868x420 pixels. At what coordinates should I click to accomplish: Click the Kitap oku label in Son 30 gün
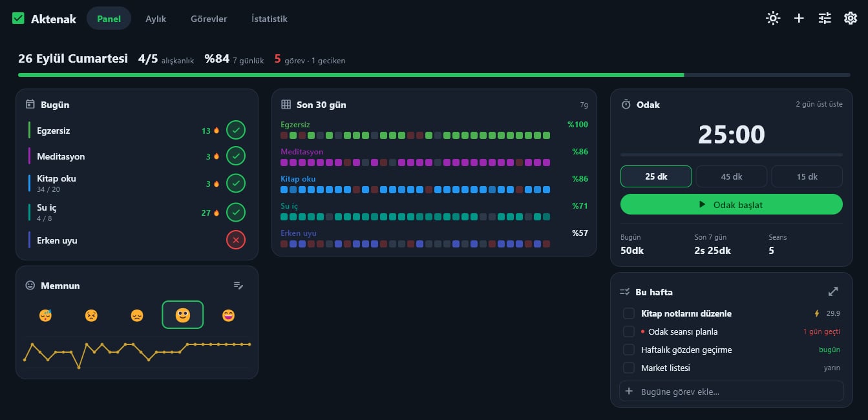click(298, 178)
